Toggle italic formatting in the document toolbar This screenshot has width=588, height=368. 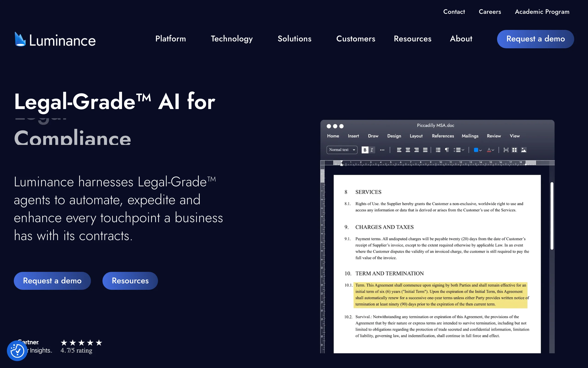[372, 150]
